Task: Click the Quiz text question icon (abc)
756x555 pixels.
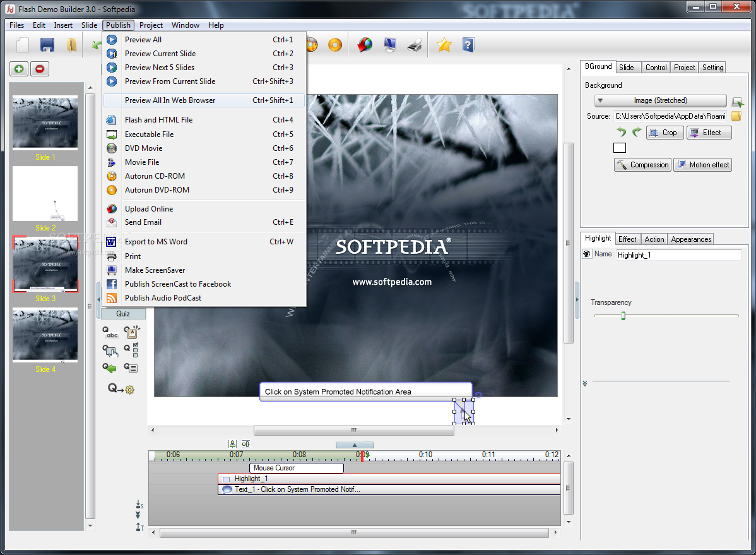Action: click(110, 332)
